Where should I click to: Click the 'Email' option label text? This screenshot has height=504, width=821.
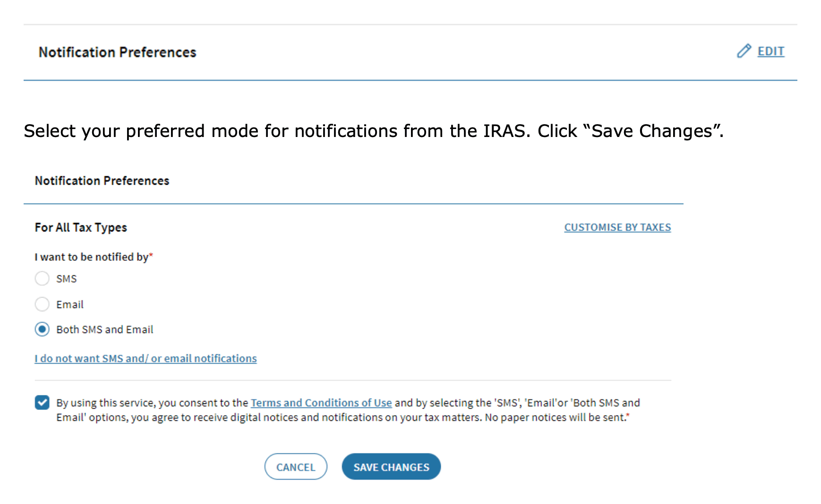tap(70, 305)
